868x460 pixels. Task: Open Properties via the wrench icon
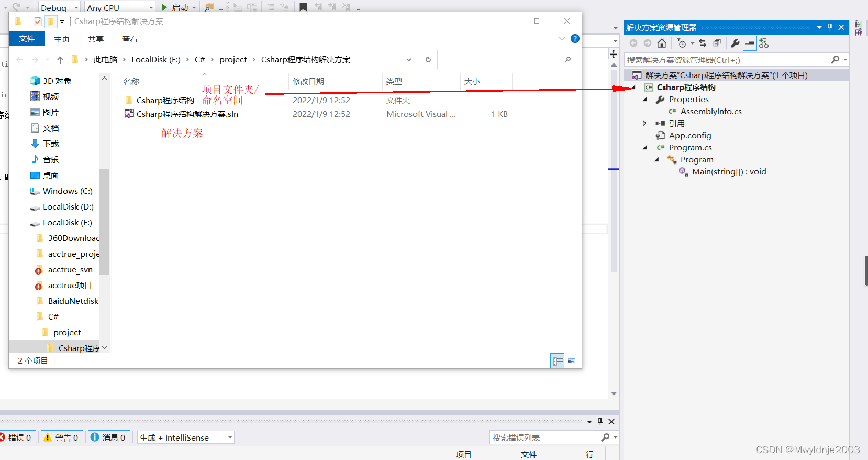coord(736,43)
